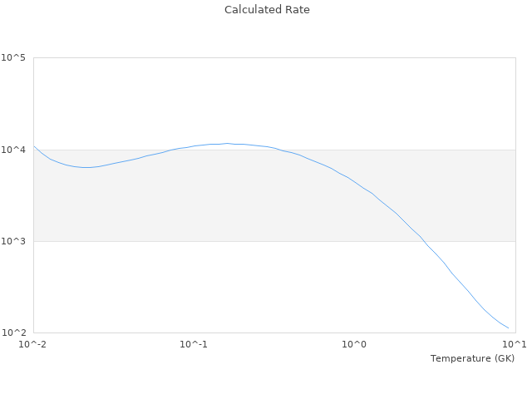Click the blue curve's left starting point
532x399 pixels.
click(x=34, y=146)
